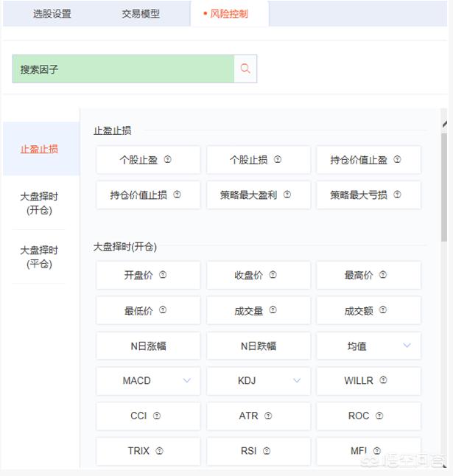
Task: Expand the 均值 dropdown arrow
Action: pyautogui.click(x=407, y=346)
